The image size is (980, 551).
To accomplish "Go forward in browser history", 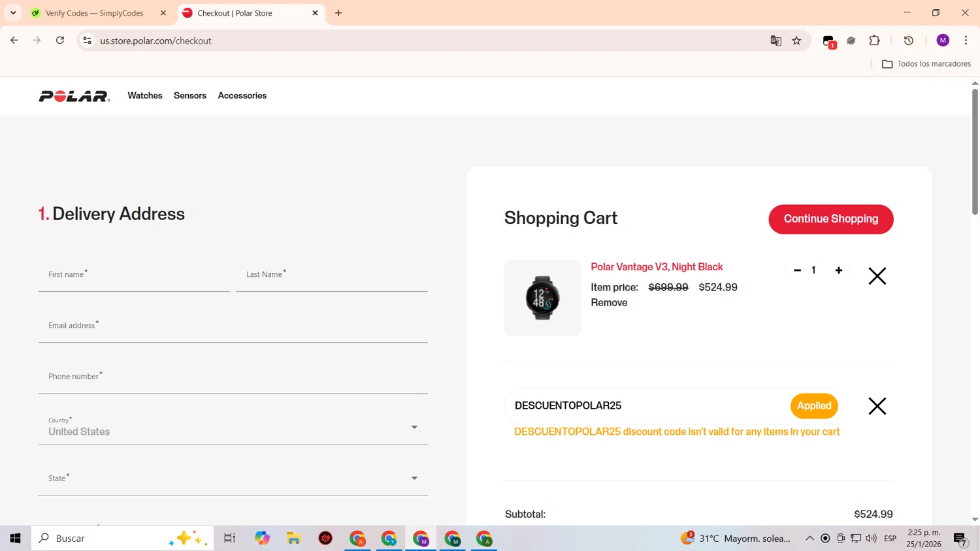I will tap(37, 40).
